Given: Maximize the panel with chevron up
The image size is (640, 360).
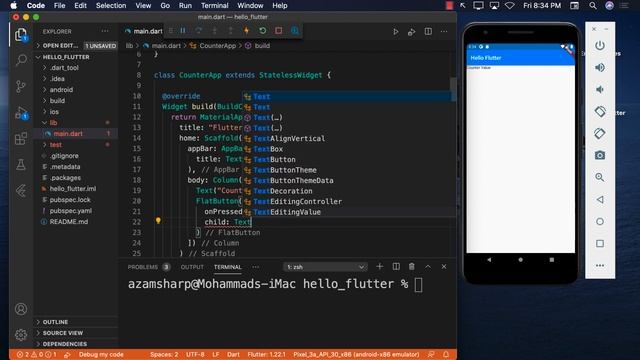Looking at the screenshot, I should (428, 267).
